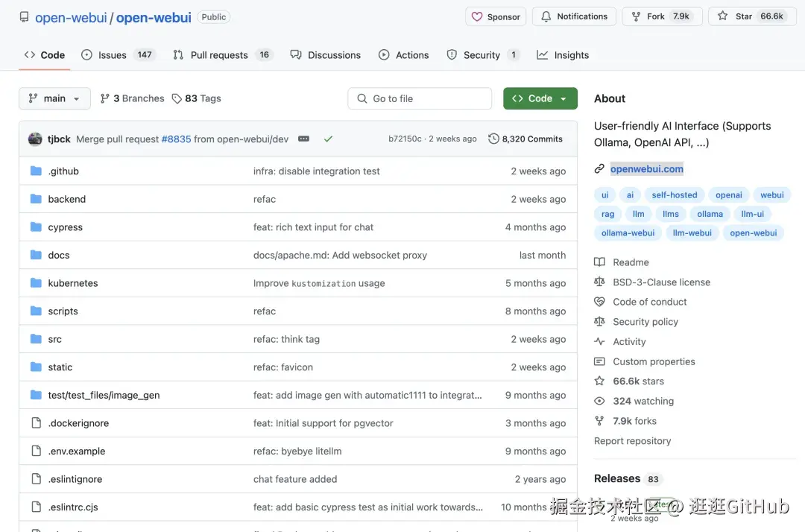
Task: Click the heart Sponsor button
Action: tap(496, 16)
